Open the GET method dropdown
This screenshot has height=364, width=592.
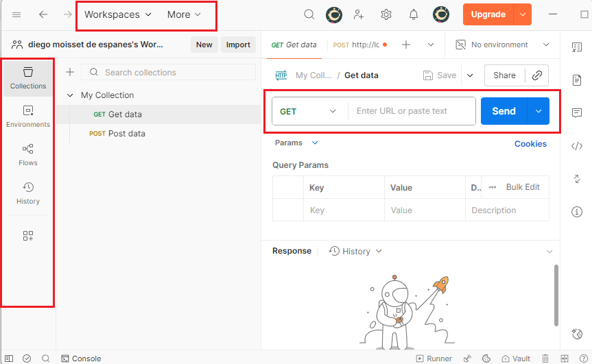pos(309,111)
